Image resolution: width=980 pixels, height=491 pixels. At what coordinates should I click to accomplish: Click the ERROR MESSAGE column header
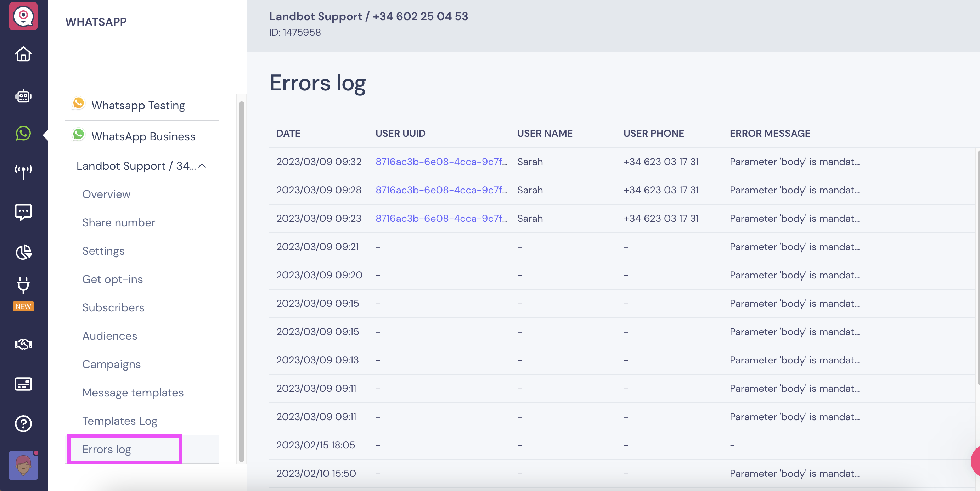tap(770, 134)
